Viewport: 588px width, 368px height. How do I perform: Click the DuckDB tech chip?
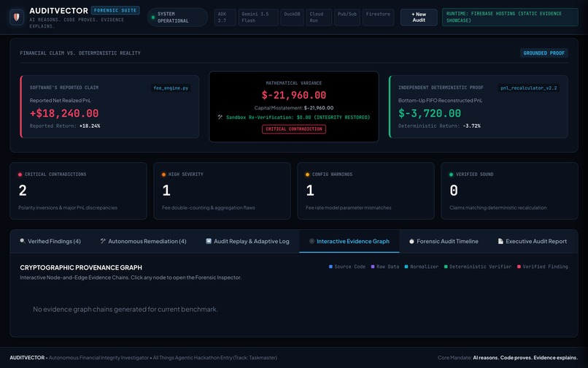292,18
